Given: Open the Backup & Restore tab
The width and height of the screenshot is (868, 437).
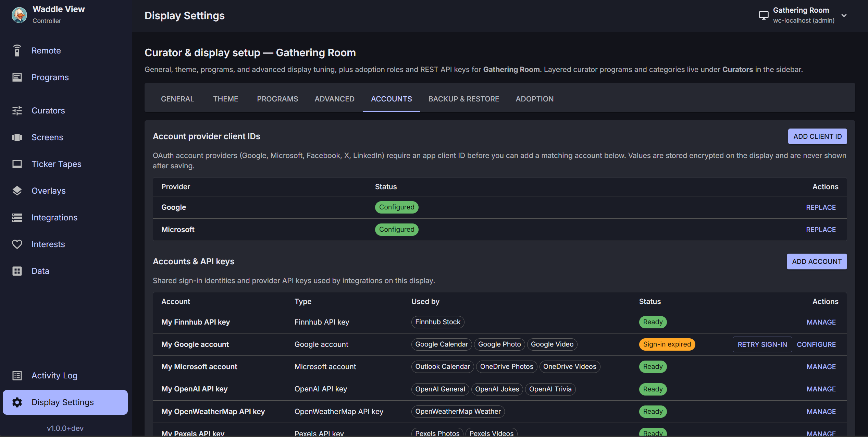Looking at the screenshot, I should tap(463, 99).
